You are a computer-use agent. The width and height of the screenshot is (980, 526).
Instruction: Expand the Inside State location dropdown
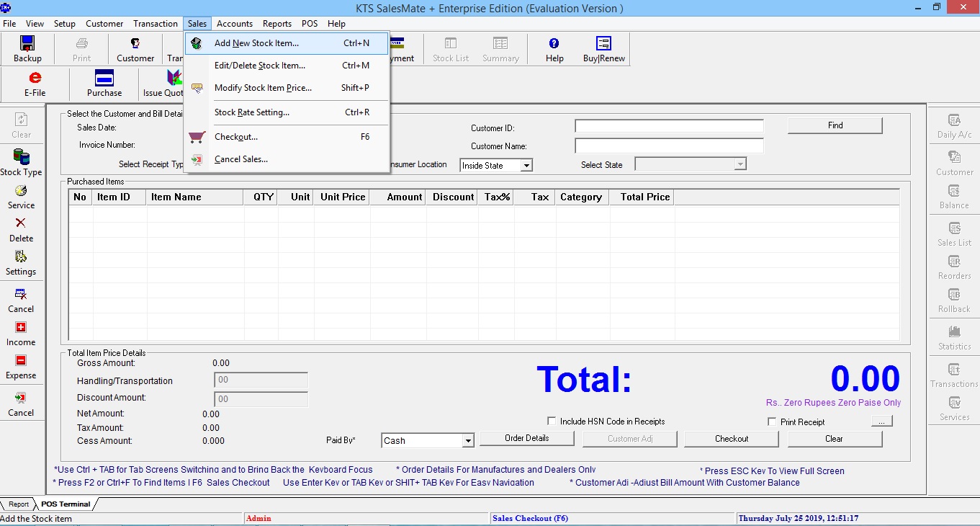[x=526, y=166]
